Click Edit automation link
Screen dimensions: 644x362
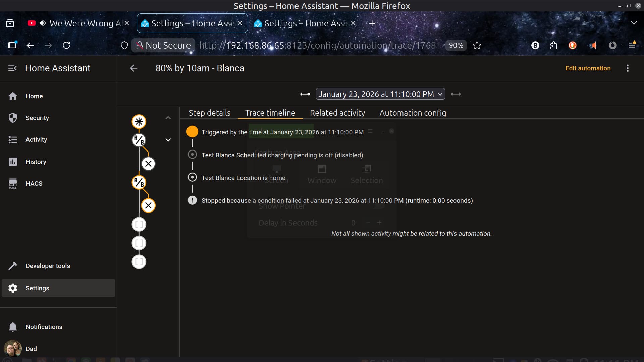tap(588, 68)
